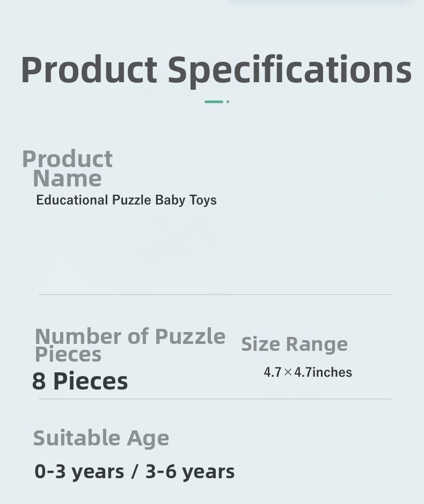This screenshot has width=424, height=504.
Task: Select the "Product Name" label
Action: pyautogui.click(x=68, y=169)
